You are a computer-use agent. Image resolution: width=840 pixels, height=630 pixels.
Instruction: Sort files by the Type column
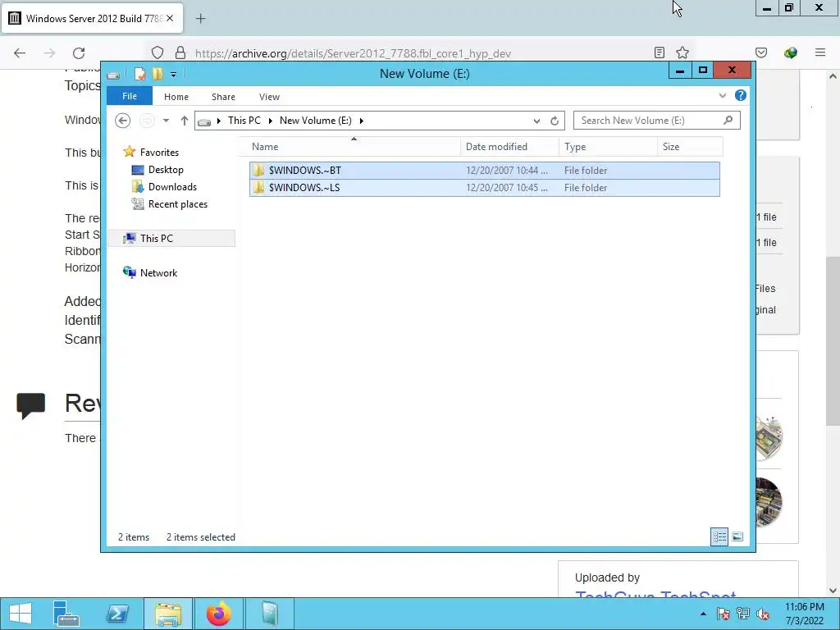coord(608,147)
